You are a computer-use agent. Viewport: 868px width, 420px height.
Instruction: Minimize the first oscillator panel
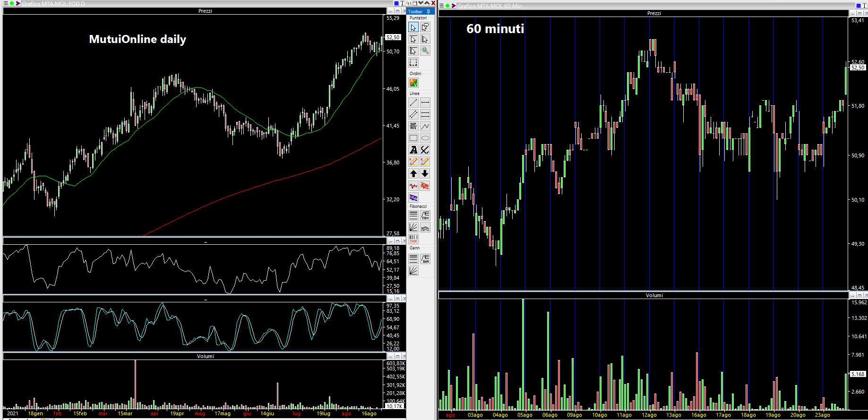pyautogui.click(x=390, y=242)
